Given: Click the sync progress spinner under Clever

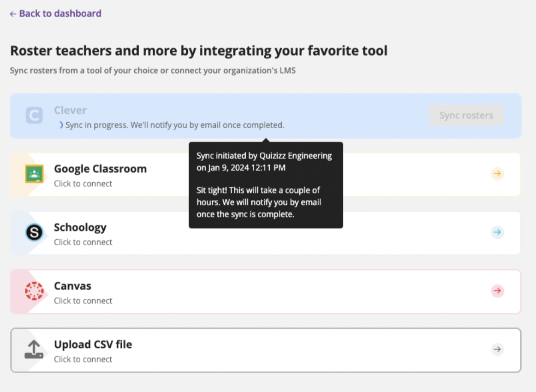Looking at the screenshot, I should coord(61,125).
